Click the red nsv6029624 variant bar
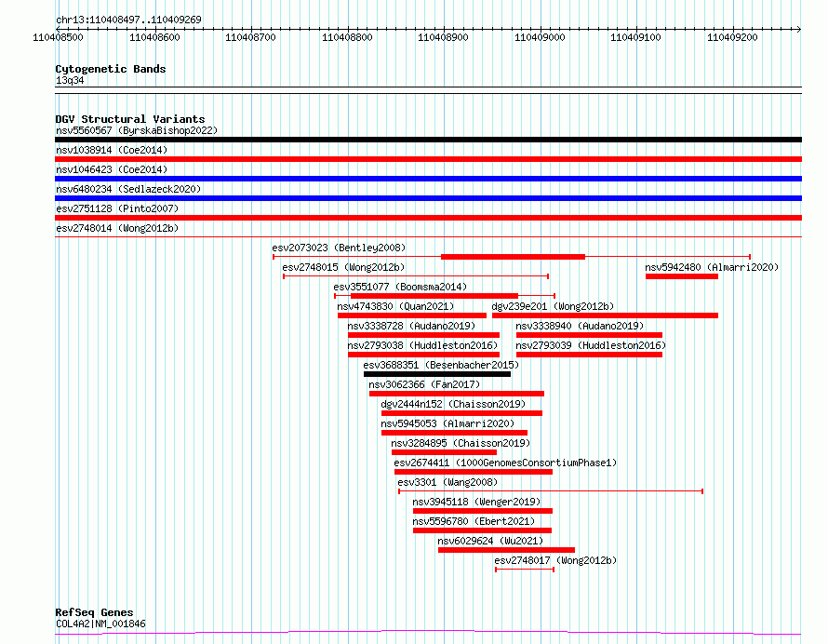Viewport: 828px width, 644px height. (506, 550)
